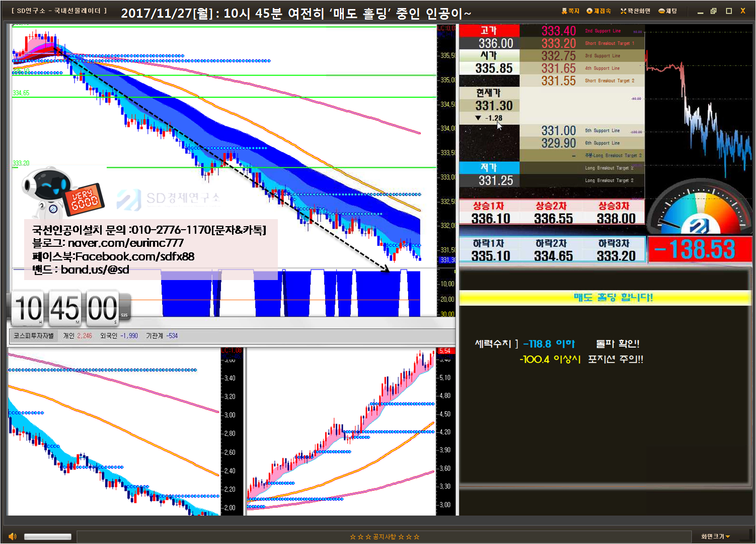Click the 기관계 -534 investor value

(x=162, y=335)
